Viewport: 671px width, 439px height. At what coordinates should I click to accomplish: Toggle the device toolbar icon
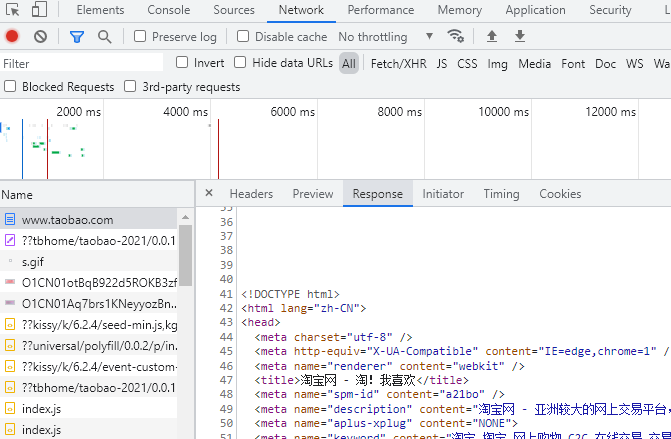coord(39,10)
